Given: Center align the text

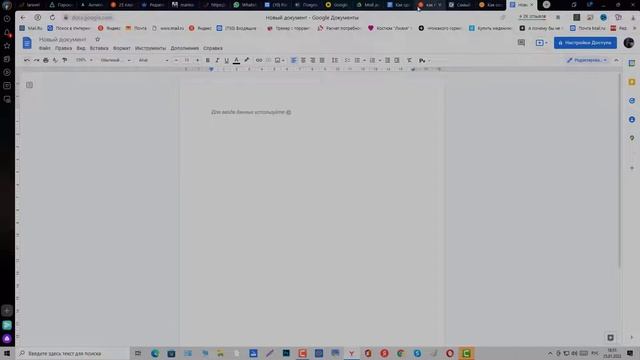Looking at the screenshot, I should [303, 60].
